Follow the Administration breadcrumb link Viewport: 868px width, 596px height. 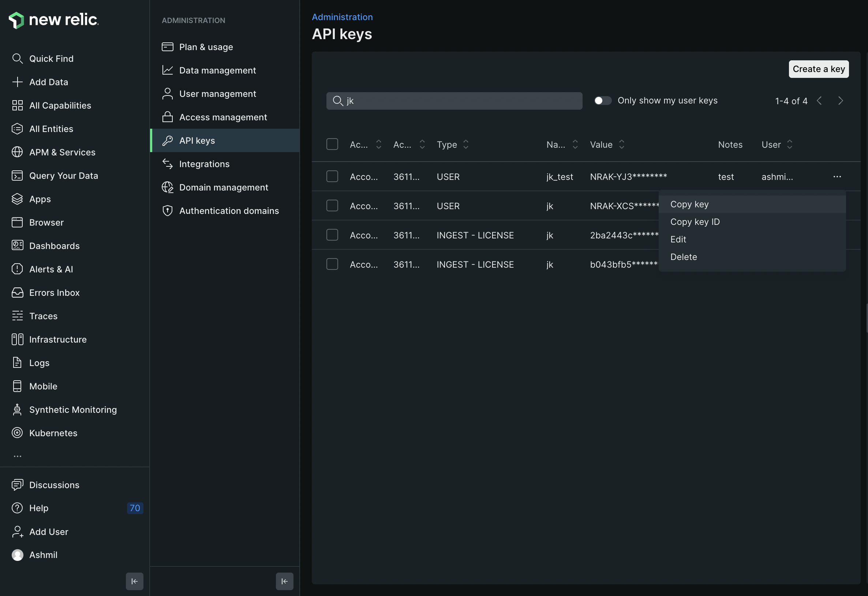click(x=342, y=17)
